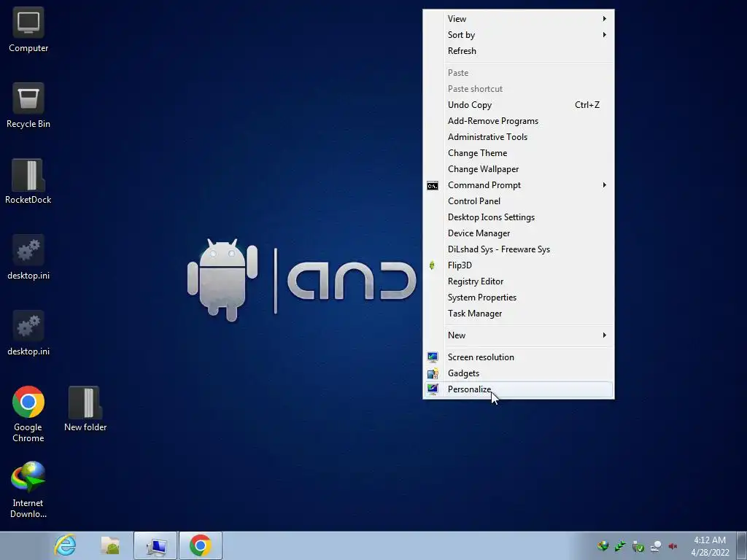Expand the Sort by submenu arrow
This screenshot has height=560, width=747.
tap(604, 35)
